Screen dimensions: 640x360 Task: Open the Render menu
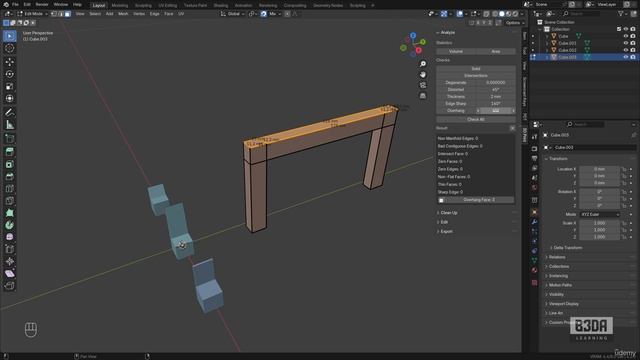pos(42,4)
